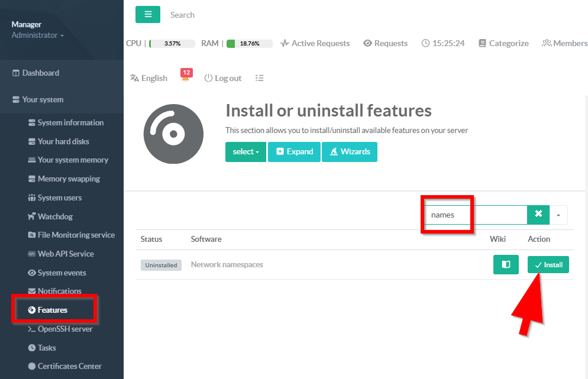The height and width of the screenshot is (379, 588).
Task: Open the Network namespaces wiki book icon
Action: tap(506, 265)
